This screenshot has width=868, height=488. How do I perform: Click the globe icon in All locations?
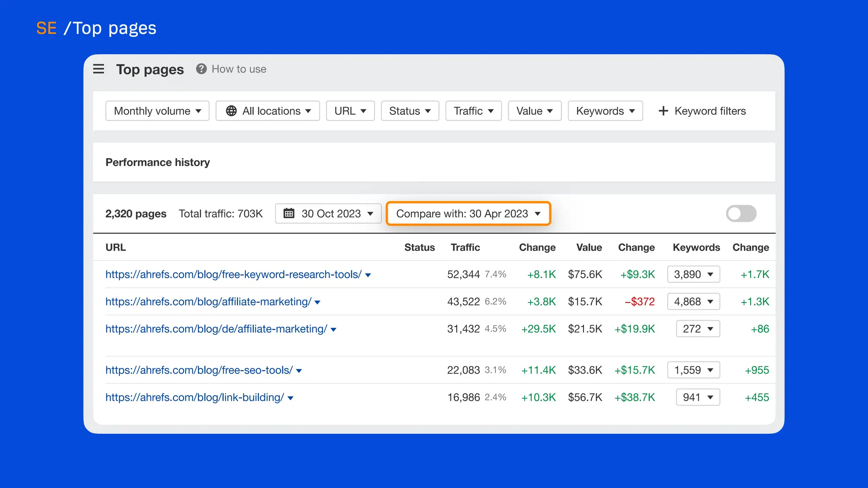231,111
